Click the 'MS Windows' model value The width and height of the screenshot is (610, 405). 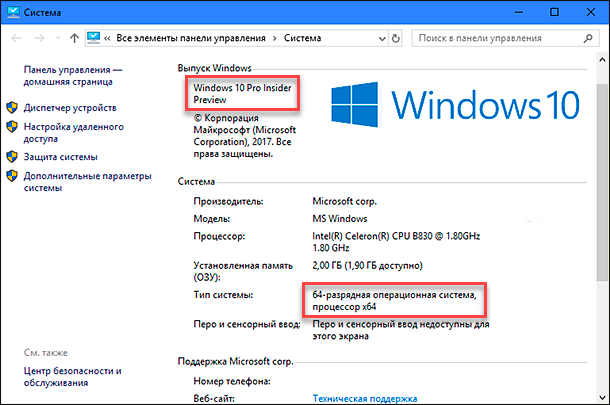click(x=340, y=219)
